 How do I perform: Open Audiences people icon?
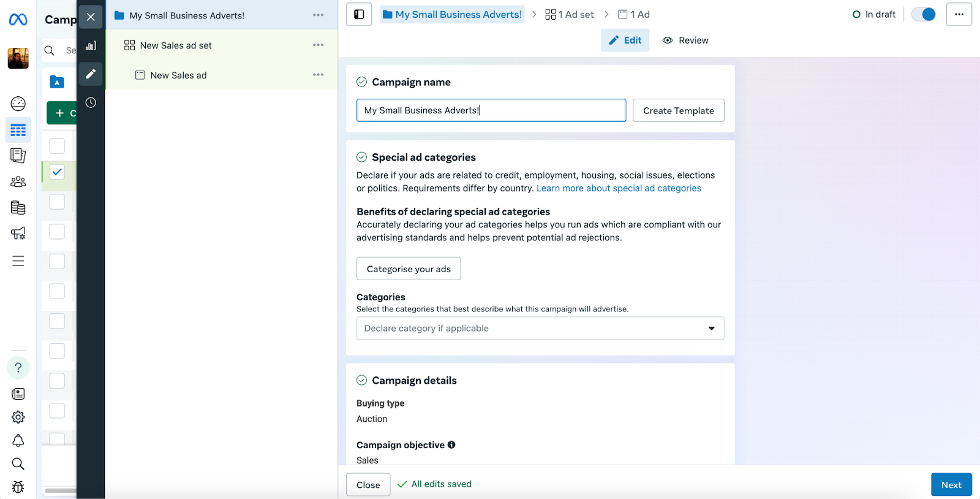click(x=18, y=181)
